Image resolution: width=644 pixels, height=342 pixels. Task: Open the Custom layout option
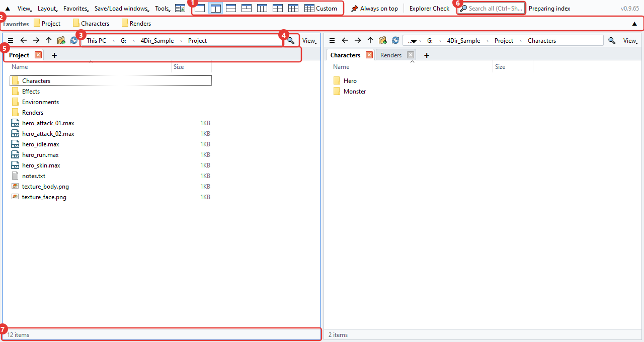click(x=321, y=8)
